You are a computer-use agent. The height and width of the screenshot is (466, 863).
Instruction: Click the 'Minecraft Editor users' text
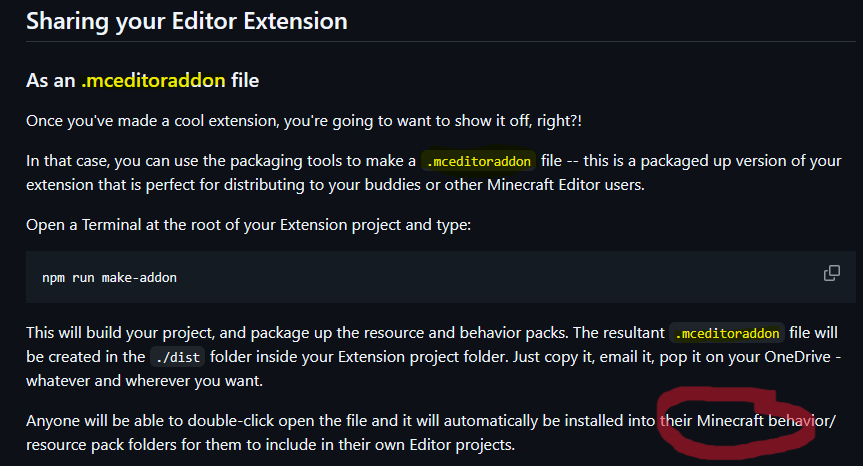pyautogui.click(x=564, y=184)
